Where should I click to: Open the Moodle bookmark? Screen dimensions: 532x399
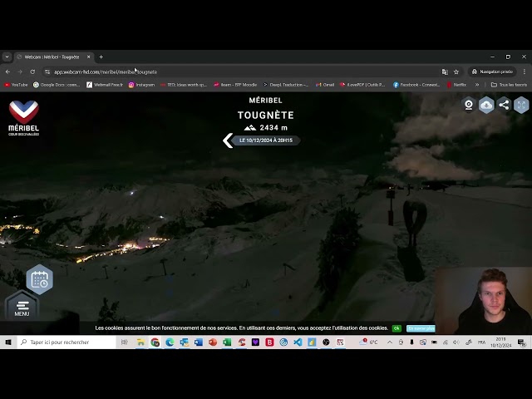(235, 85)
